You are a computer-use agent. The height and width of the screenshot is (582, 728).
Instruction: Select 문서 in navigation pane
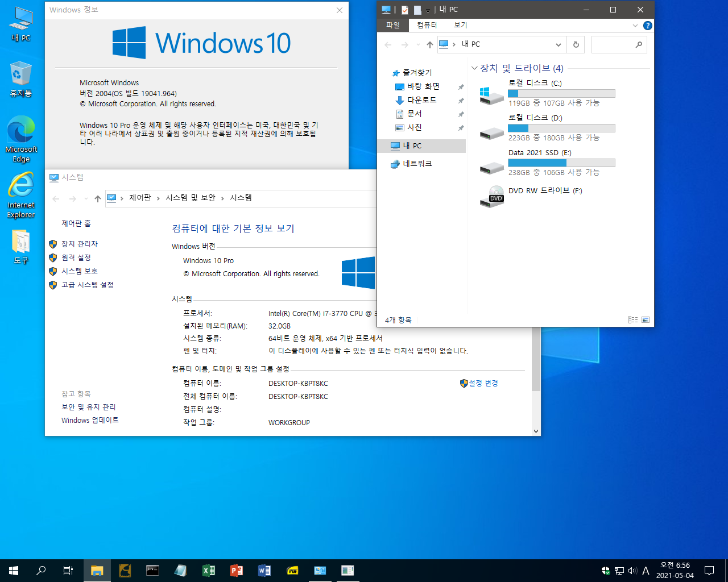[414, 114]
